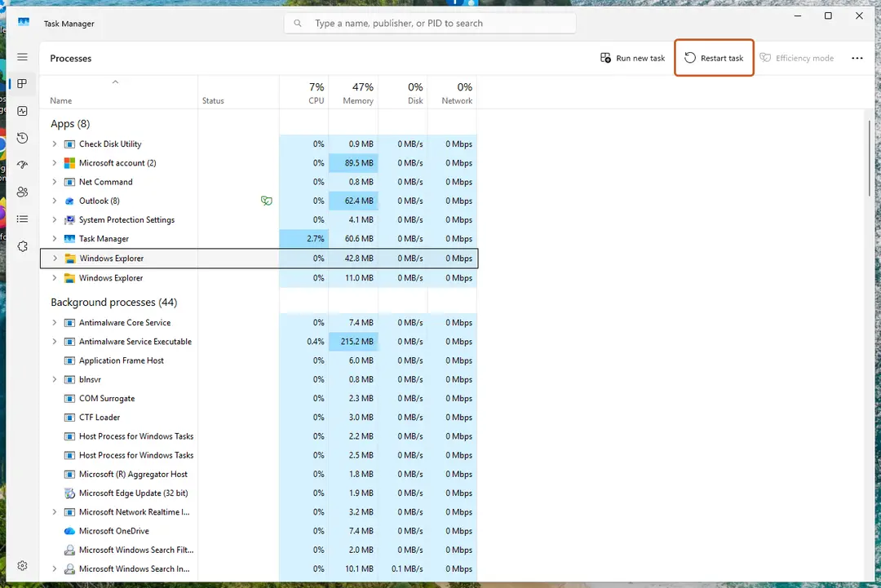Image resolution: width=881 pixels, height=588 pixels.
Task: Click the Apps (8) group heading
Action: (x=70, y=123)
